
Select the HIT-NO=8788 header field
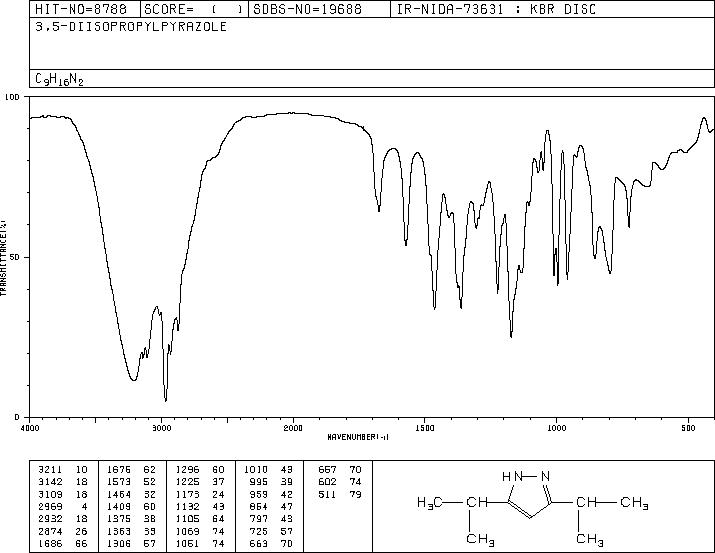tap(81, 9)
